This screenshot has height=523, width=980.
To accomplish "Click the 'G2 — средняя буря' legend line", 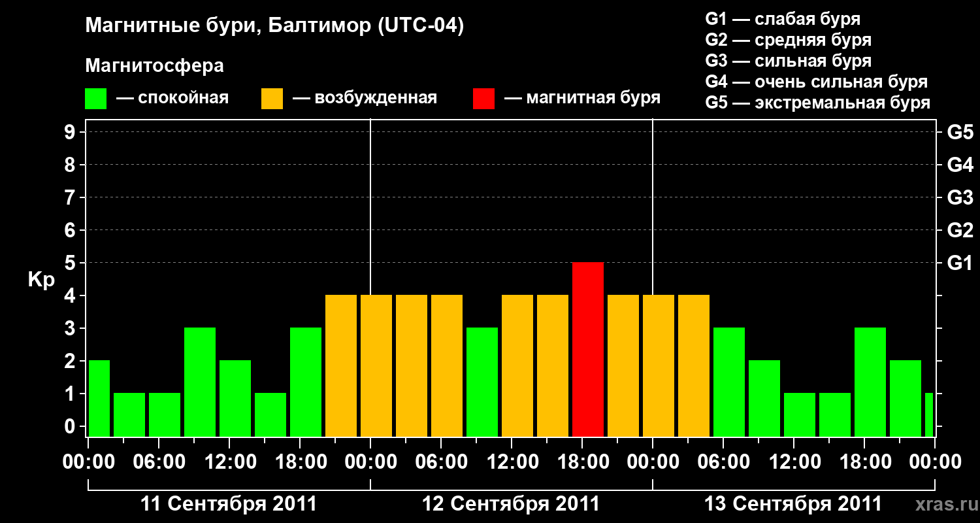I will click(x=788, y=40).
